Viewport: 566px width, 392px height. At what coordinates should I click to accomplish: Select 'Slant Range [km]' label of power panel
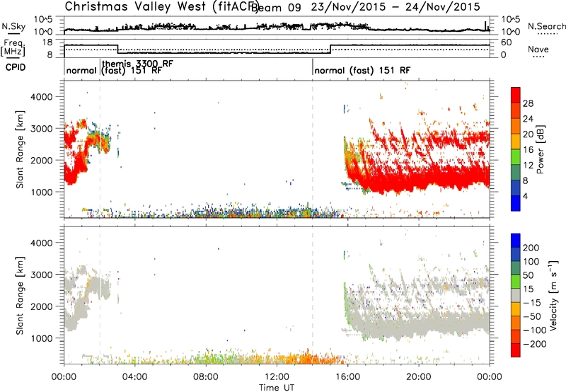click(20, 149)
